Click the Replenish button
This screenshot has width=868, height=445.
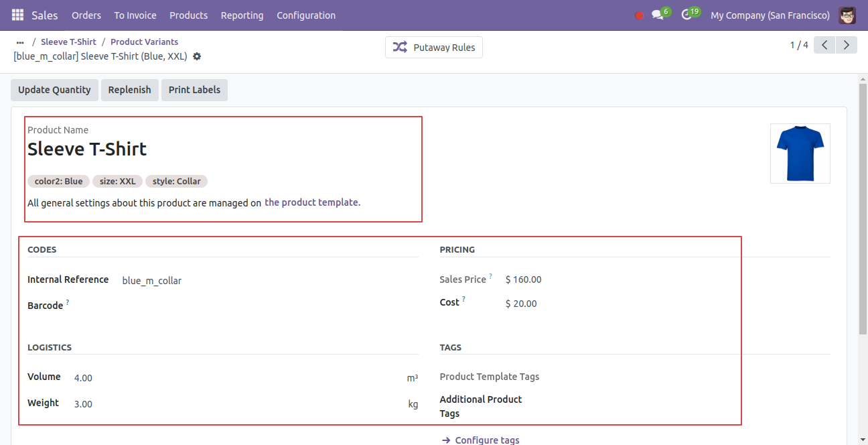(129, 90)
